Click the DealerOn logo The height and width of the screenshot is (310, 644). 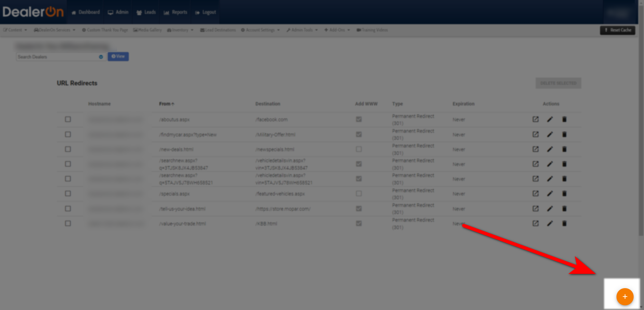pos(33,12)
